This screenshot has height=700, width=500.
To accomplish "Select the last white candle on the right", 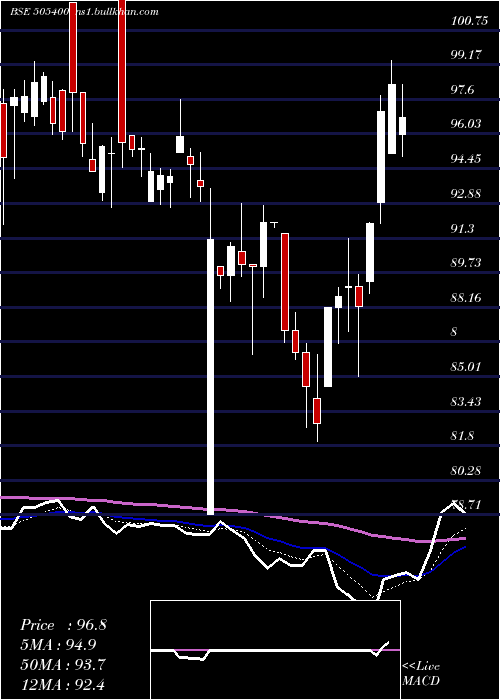I will click(403, 126).
